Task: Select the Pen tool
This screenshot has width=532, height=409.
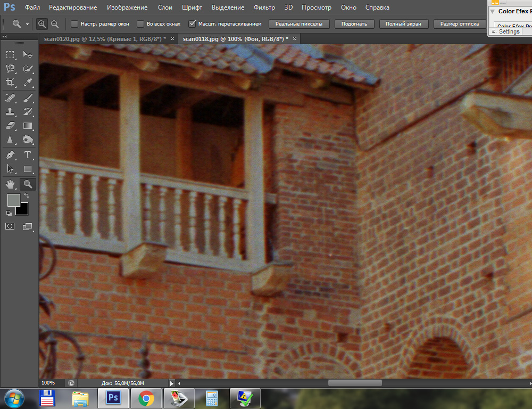Action: pos(10,155)
